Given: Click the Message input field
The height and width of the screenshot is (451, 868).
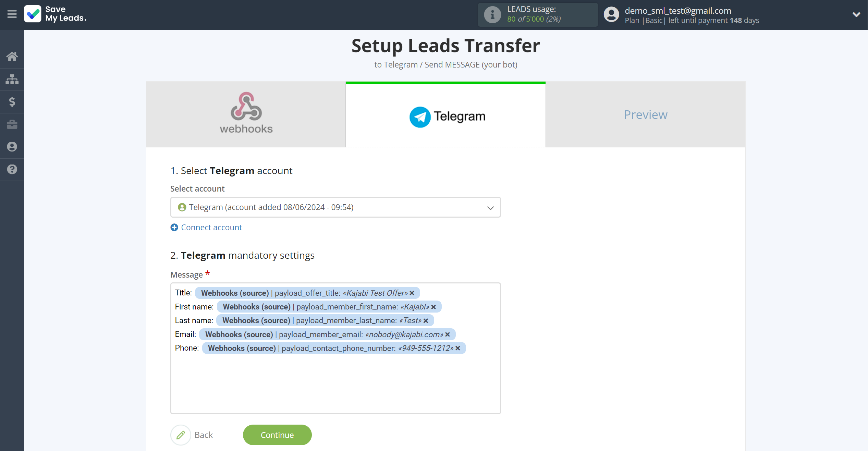Looking at the screenshot, I should pyautogui.click(x=335, y=348).
